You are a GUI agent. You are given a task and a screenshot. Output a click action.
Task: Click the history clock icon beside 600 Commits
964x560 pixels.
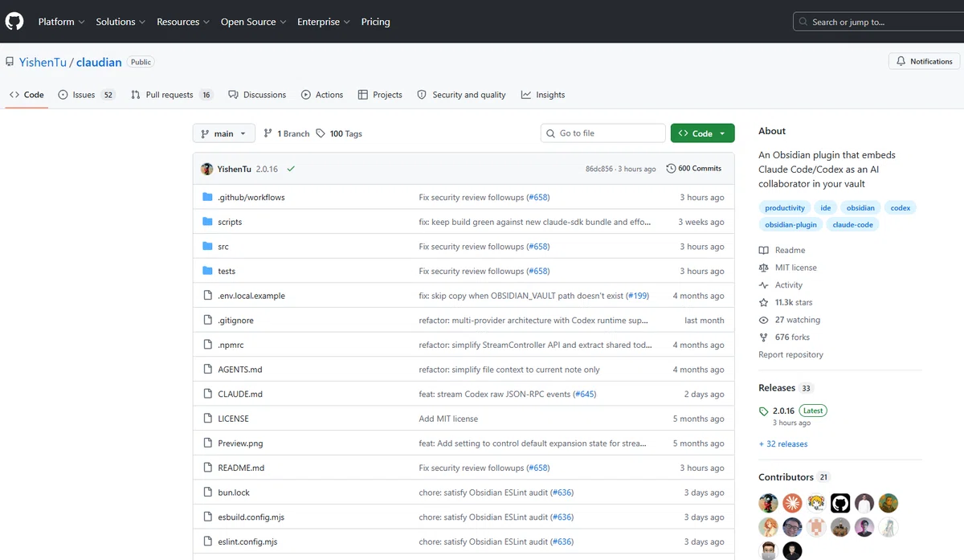(x=671, y=169)
